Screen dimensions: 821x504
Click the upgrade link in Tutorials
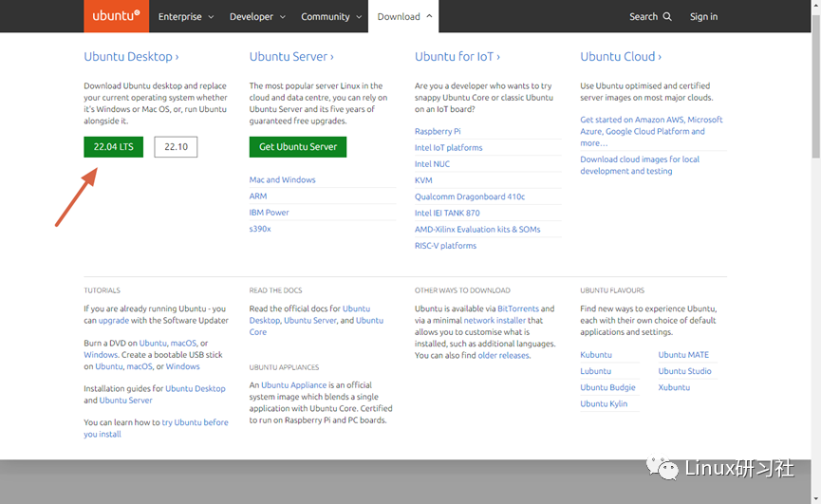coord(114,320)
